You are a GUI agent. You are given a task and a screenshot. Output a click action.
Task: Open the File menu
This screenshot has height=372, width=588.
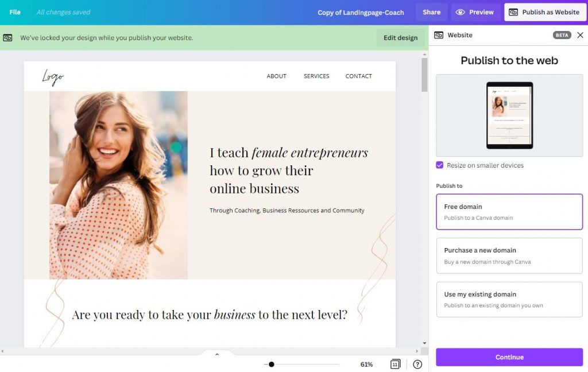[x=14, y=11]
